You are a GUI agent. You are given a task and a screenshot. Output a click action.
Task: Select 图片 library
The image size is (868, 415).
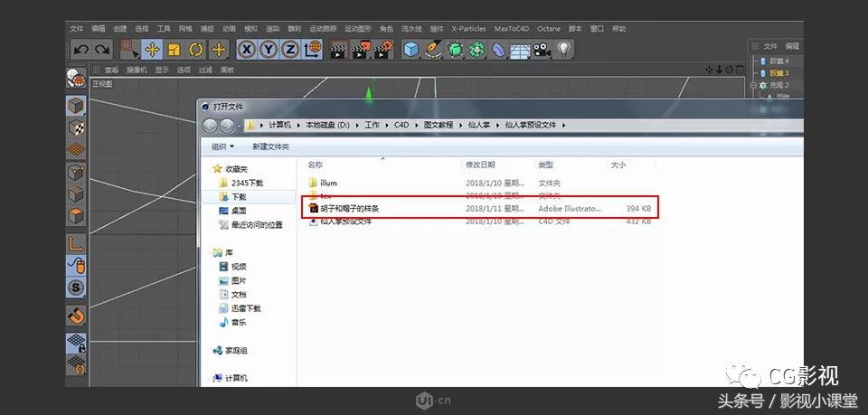click(x=239, y=280)
